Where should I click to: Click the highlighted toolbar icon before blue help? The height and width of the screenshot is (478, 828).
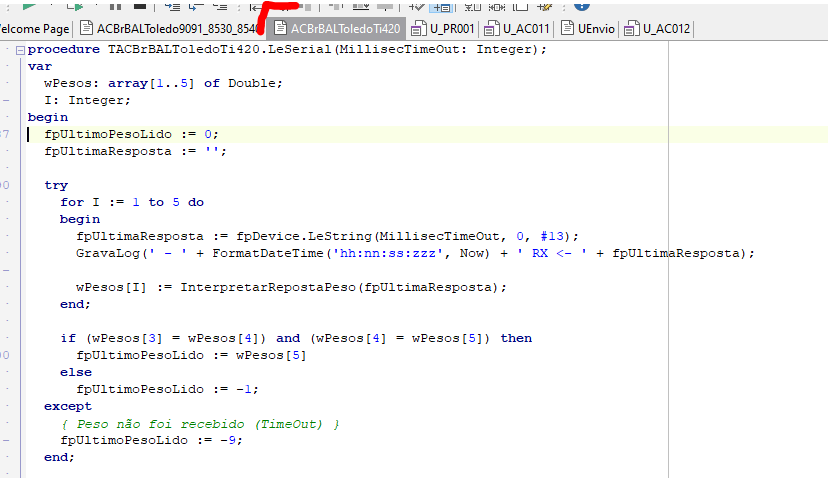click(x=441, y=7)
